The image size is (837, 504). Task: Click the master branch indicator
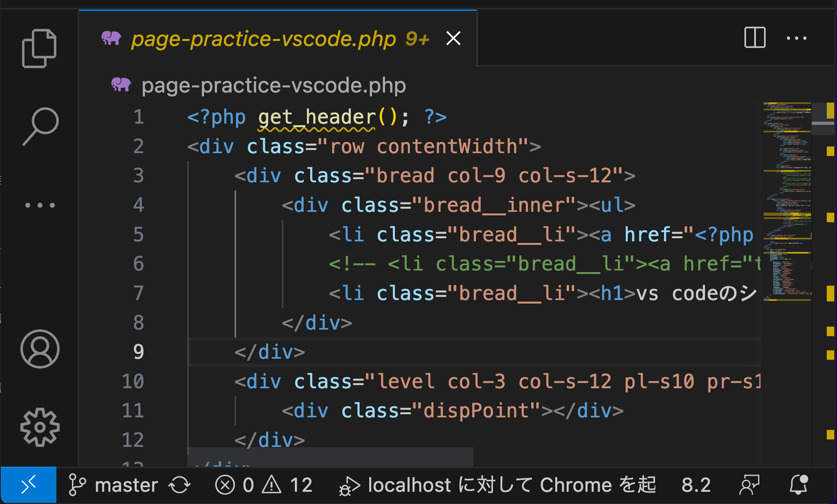pyautogui.click(x=113, y=485)
